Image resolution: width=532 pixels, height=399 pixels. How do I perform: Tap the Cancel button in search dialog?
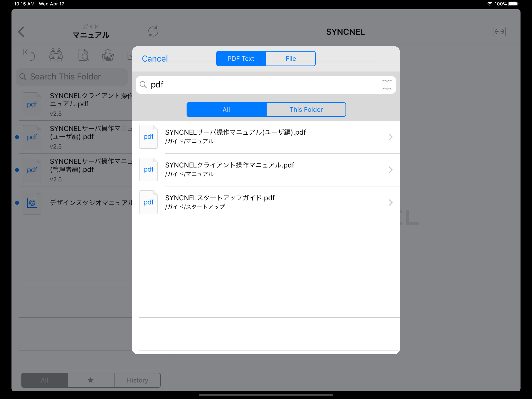155,58
